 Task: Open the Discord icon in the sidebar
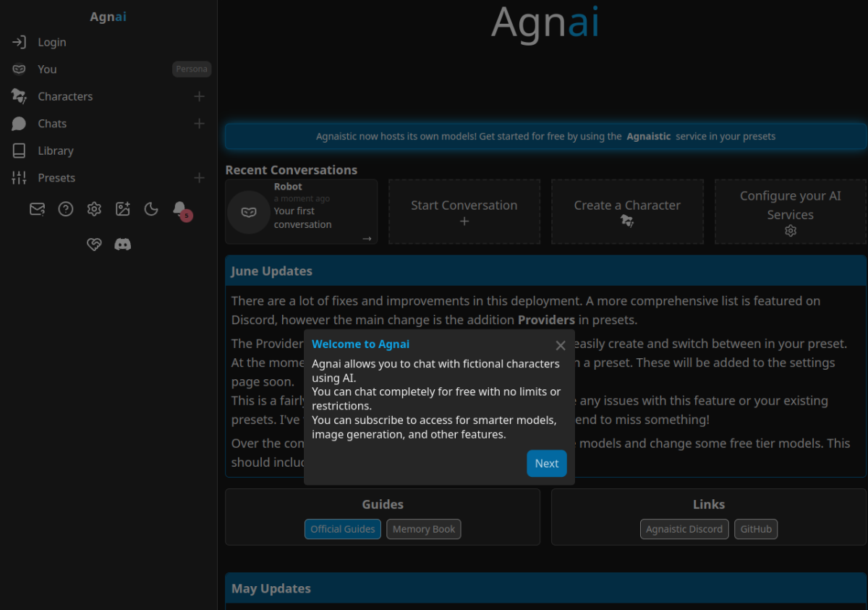pyautogui.click(x=123, y=245)
